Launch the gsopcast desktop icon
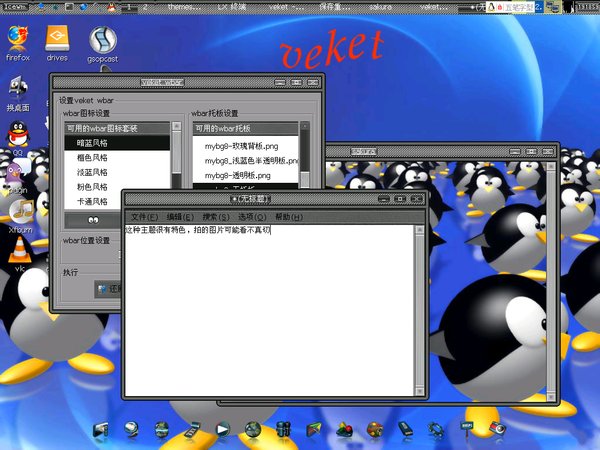 point(100,40)
